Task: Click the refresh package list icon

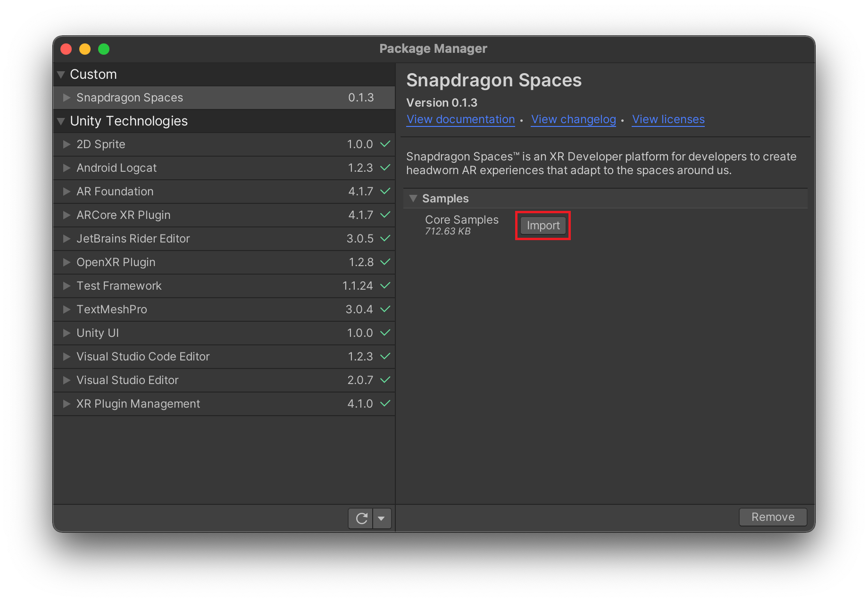Action: pos(361,518)
